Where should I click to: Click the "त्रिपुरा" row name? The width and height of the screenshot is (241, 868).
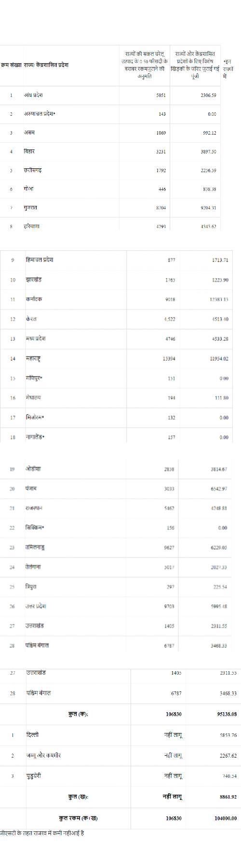(x=31, y=587)
